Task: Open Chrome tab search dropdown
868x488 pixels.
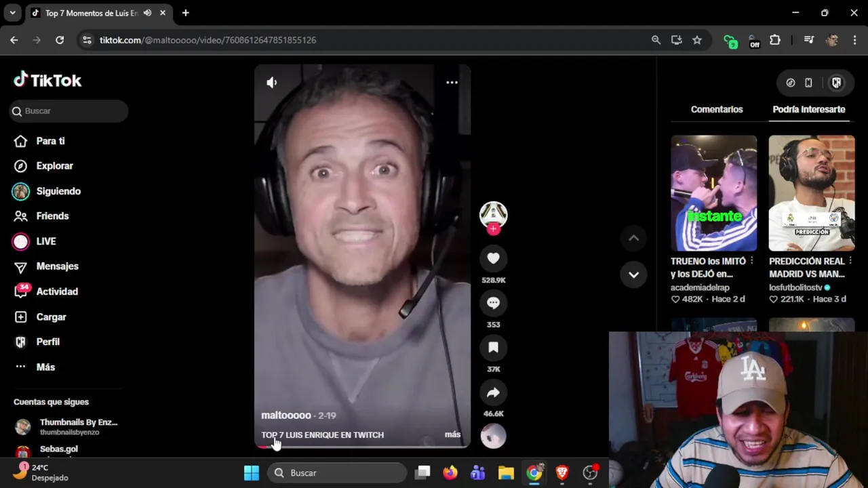Action: (12, 13)
